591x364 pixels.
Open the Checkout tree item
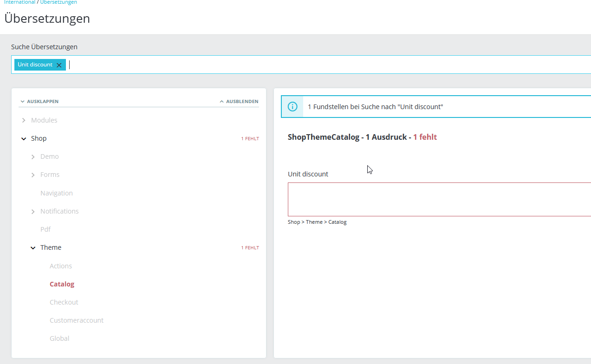[64, 302]
